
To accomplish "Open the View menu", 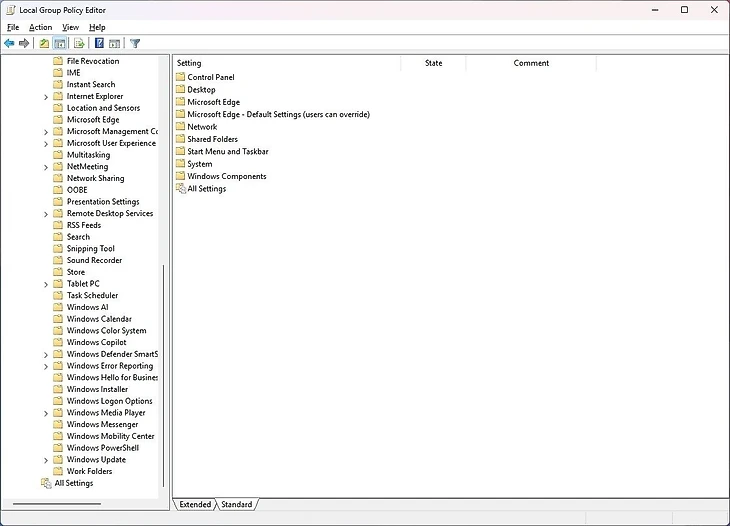I will click(x=70, y=27).
